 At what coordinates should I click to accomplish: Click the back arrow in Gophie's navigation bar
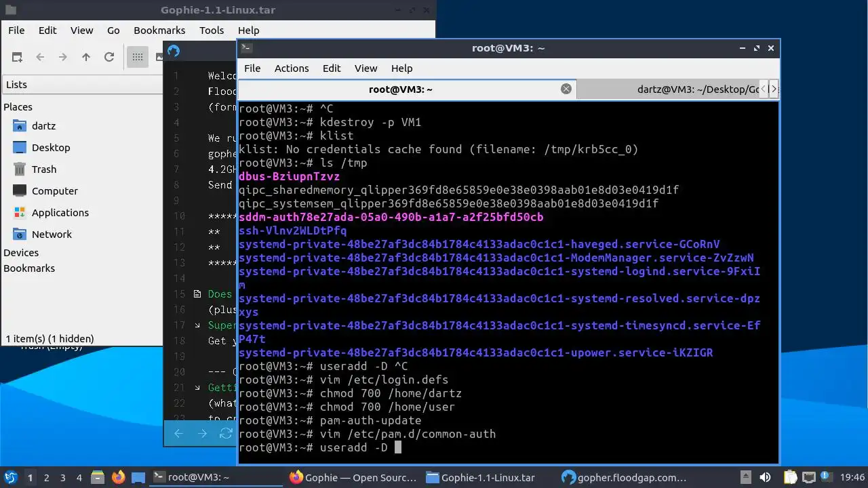coord(178,434)
